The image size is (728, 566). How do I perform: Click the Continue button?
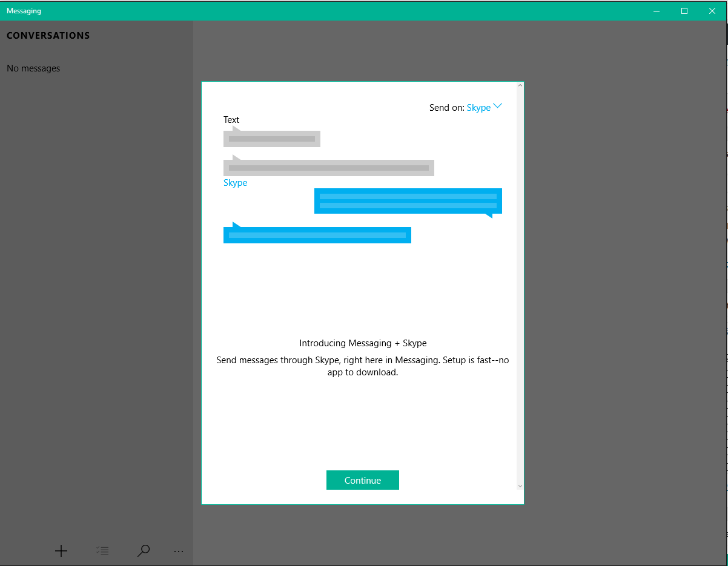[x=363, y=480]
